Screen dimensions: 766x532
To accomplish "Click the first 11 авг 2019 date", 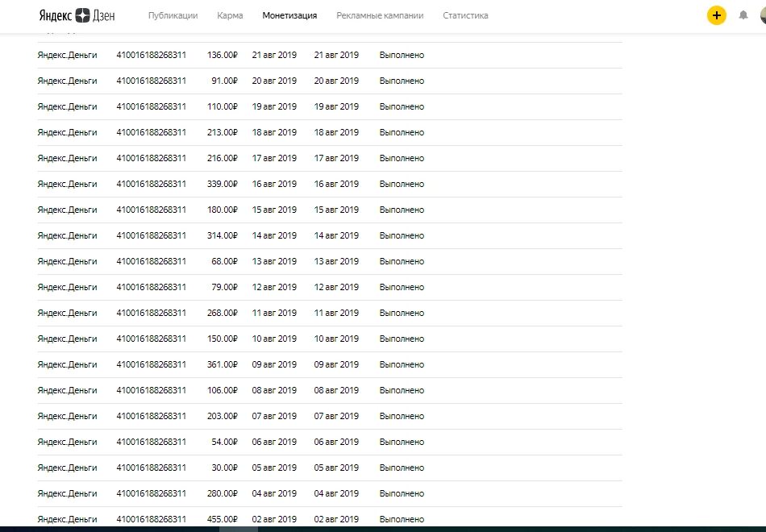I will tap(274, 313).
